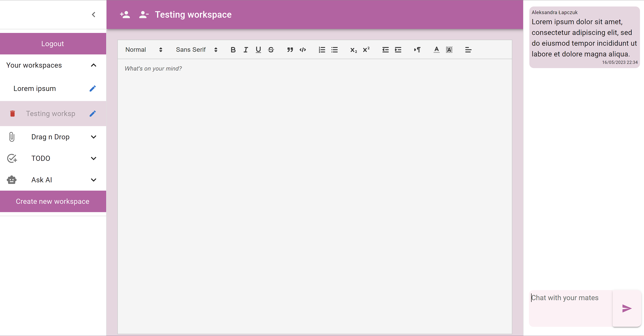This screenshot has width=644, height=336.
Task: Apply superscript formatting
Action: pos(366,50)
